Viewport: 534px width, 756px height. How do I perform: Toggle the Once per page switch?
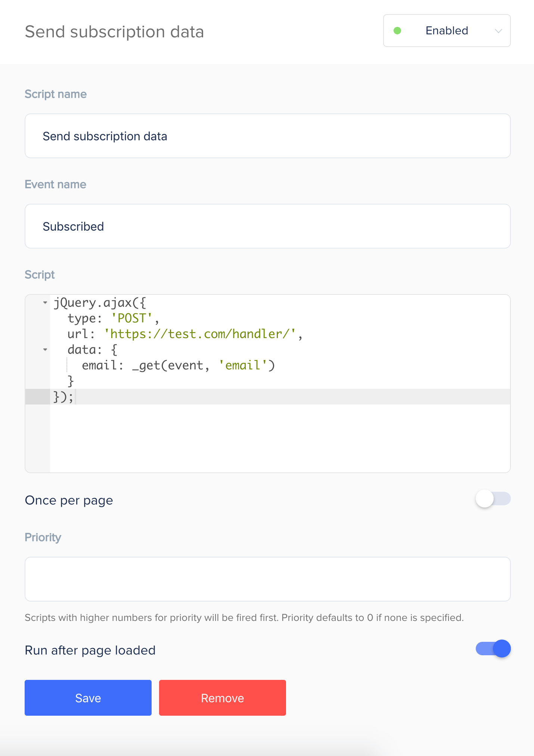click(x=493, y=499)
